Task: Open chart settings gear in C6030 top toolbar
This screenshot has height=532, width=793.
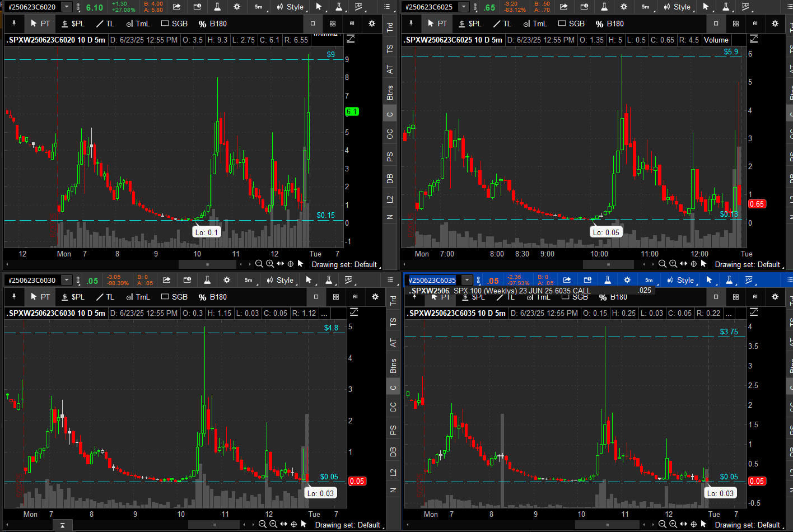Action: 227,280
